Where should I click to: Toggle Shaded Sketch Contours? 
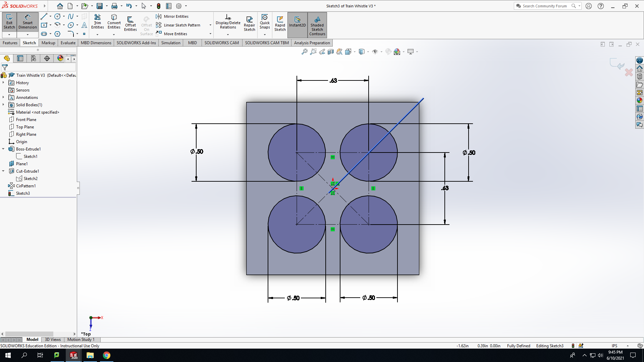pos(317,25)
